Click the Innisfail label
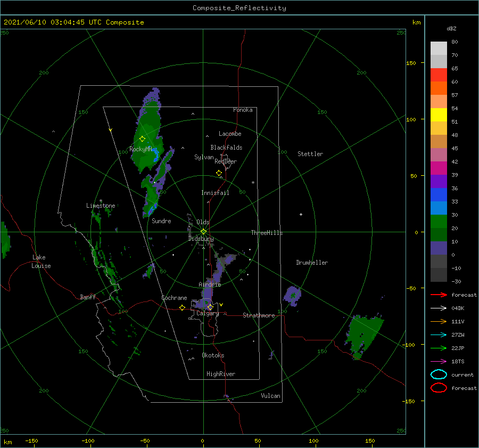The height and width of the screenshot is (448, 479). click(x=215, y=193)
